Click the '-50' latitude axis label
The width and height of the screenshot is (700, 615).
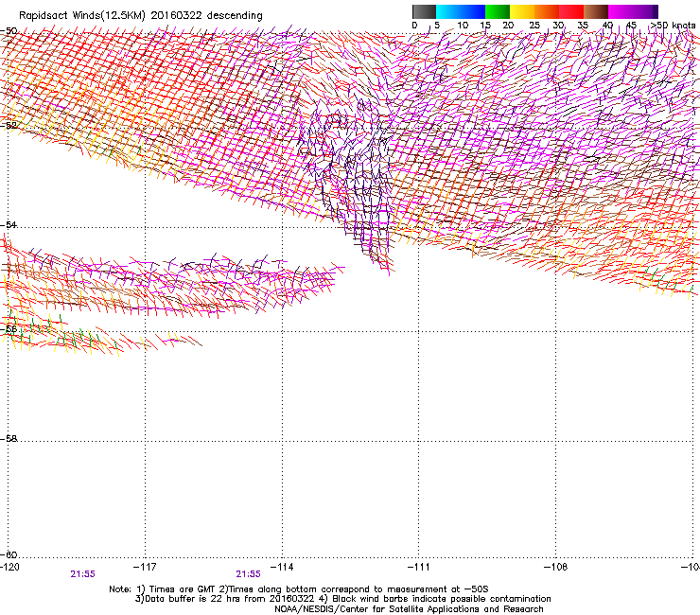coord(9,31)
